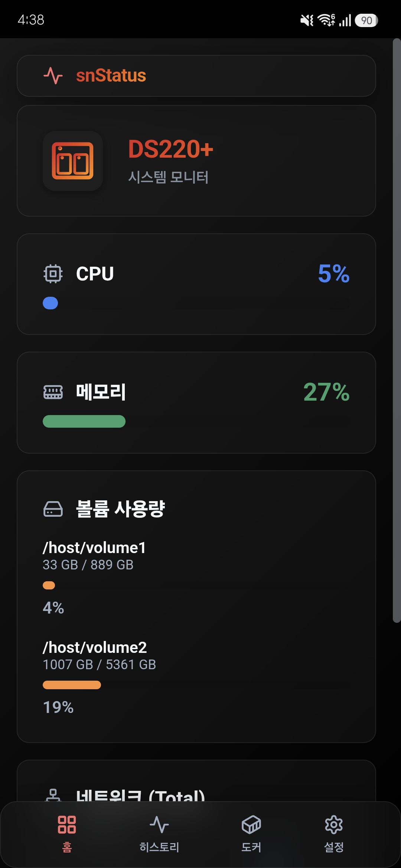The height and width of the screenshot is (868, 401).
Task: Switch to the 히스토리 history tab
Action: click(159, 833)
